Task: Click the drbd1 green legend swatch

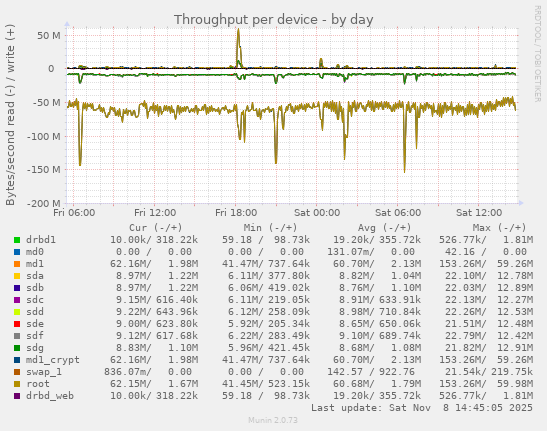Action: click(x=17, y=240)
